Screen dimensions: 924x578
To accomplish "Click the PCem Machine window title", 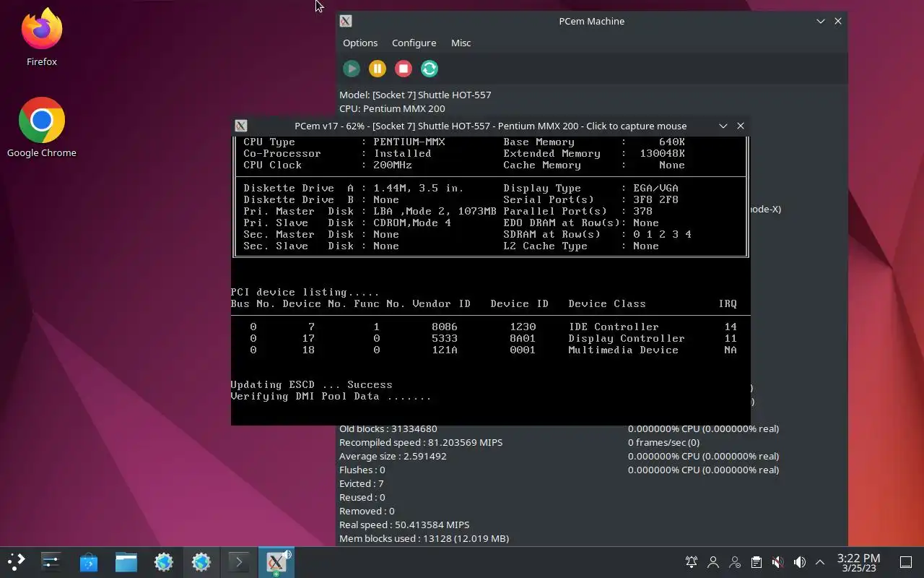I will 592,21.
